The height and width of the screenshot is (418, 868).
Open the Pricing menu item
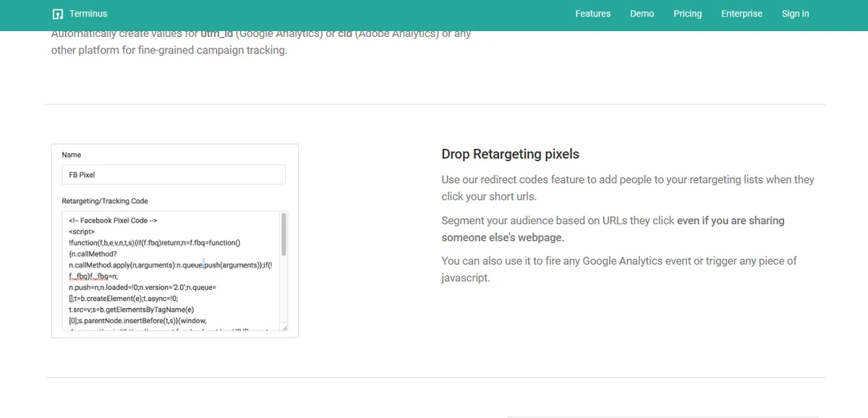(x=687, y=14)
